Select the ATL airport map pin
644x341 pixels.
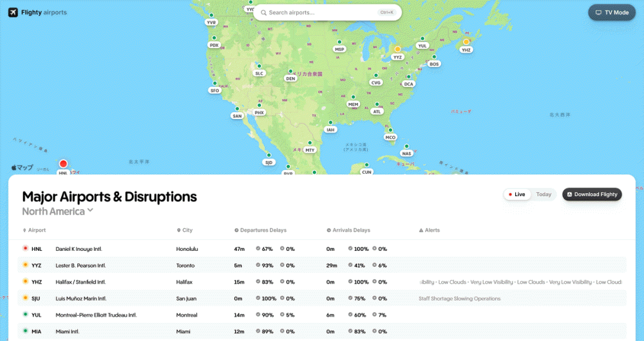click(377, 105)
